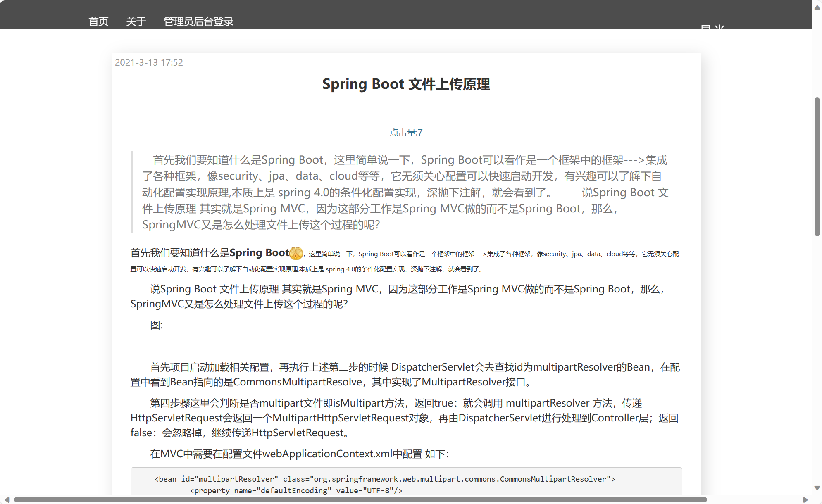Click the gray blockquote introduction section
The height and width of the screenshot is (504, 822).
405,192
